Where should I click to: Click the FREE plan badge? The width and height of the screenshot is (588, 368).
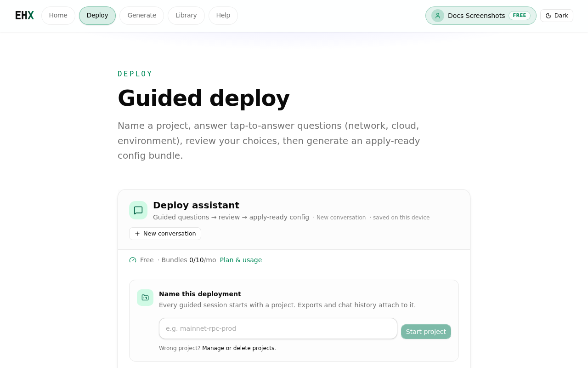point(520,16)
